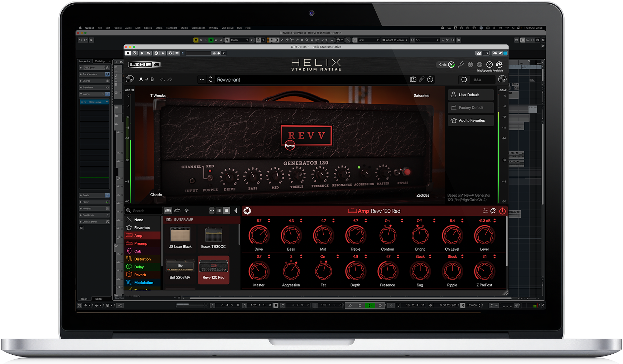Image resolution: width=623 pixels, height=364 pixels.
Task: Toggle Amp block power bypass
Action: point(502,211)
